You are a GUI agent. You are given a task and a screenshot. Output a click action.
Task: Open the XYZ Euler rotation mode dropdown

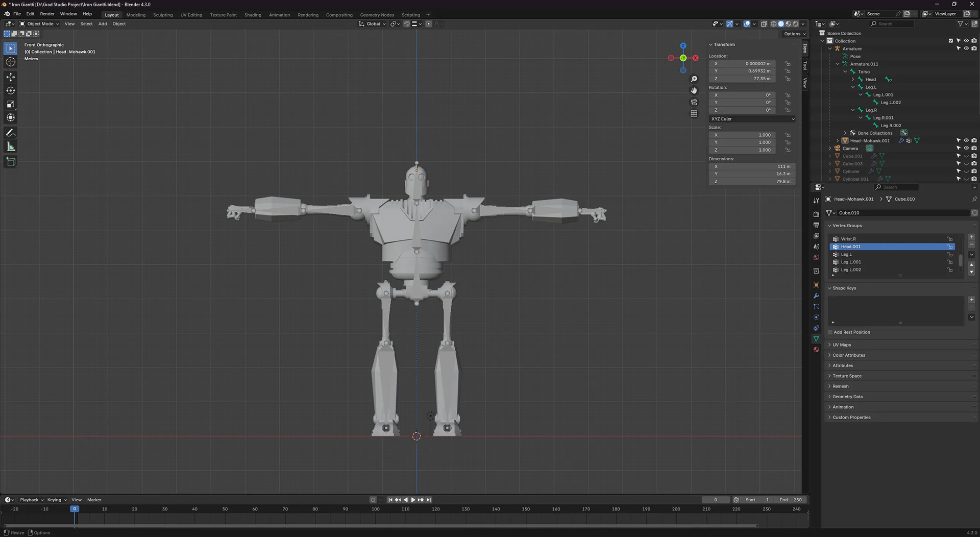[x=752, y=119]
